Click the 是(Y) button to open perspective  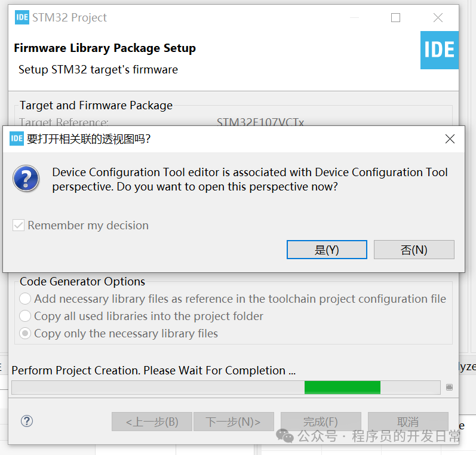pos(327,250)
